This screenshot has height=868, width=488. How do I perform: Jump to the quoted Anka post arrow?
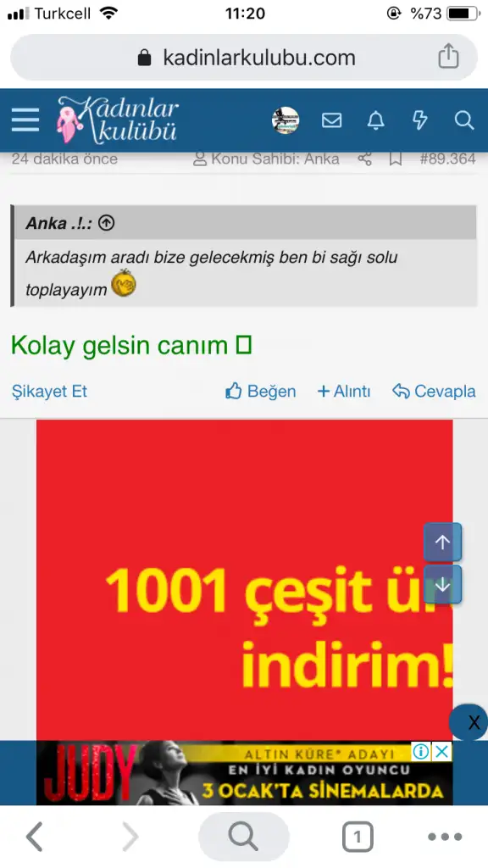[x=106, y=223]
